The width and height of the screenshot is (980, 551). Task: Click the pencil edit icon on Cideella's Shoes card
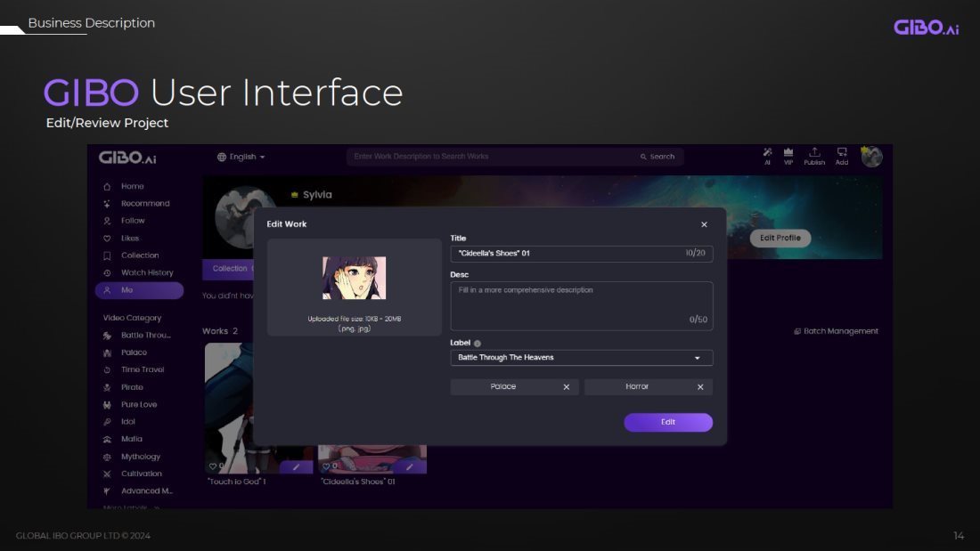click(410, 466)
